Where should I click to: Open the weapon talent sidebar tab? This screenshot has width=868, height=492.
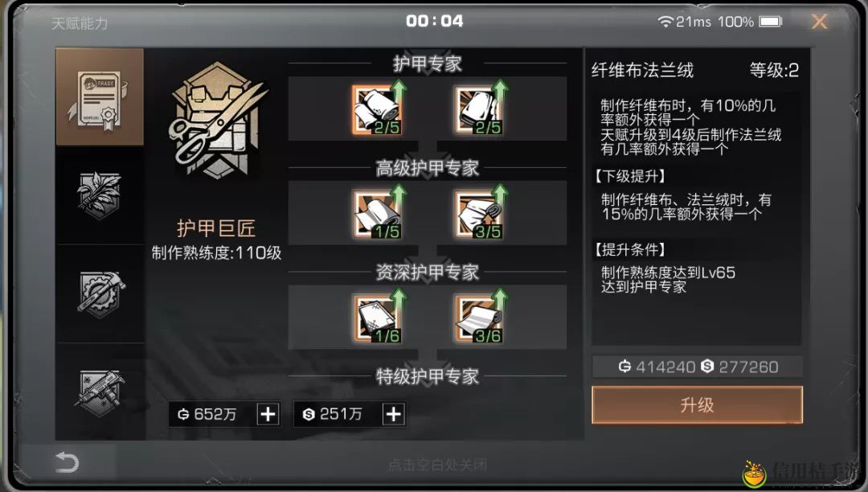pos(100,392)
